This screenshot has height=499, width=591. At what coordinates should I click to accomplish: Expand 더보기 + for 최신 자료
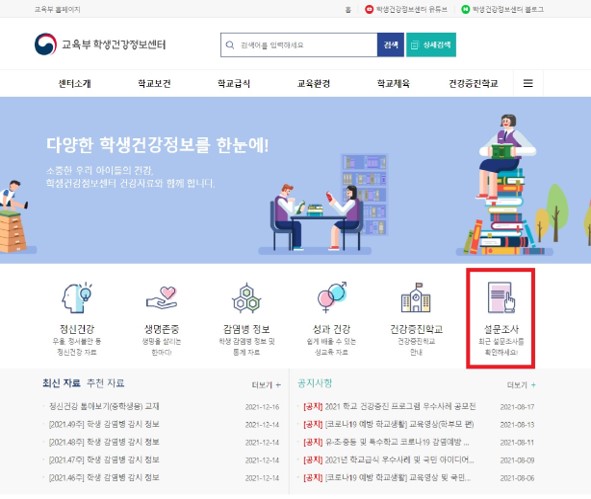pyautogui.click(x=266, y=385)
